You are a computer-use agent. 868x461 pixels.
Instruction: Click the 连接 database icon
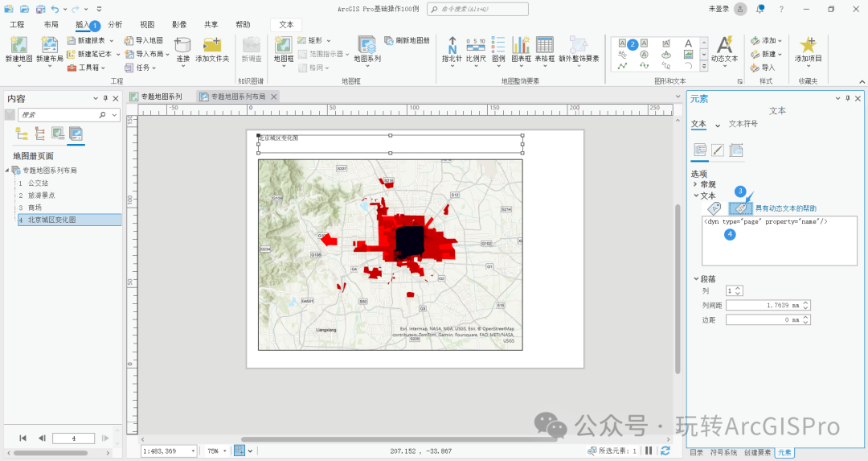[182, 45]
